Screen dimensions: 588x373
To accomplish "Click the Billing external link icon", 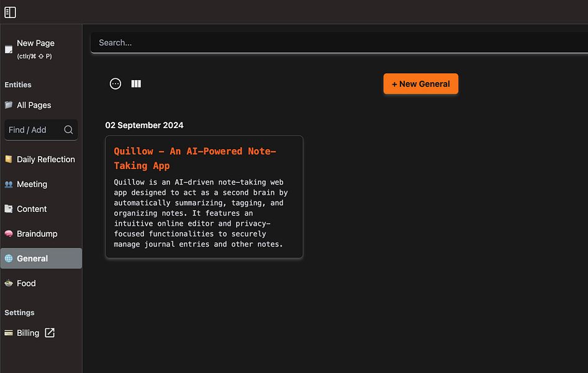I will (50, 333).
